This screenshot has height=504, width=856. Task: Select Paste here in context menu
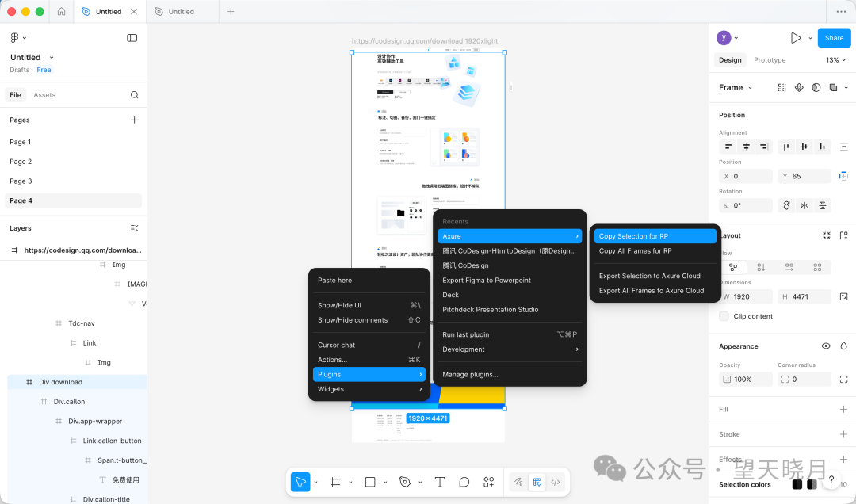369,280
